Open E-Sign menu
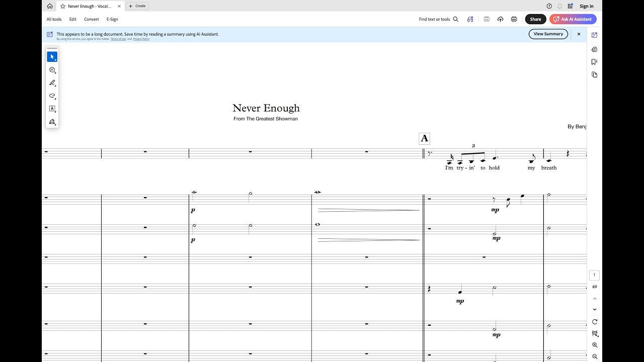 (112, 19)
